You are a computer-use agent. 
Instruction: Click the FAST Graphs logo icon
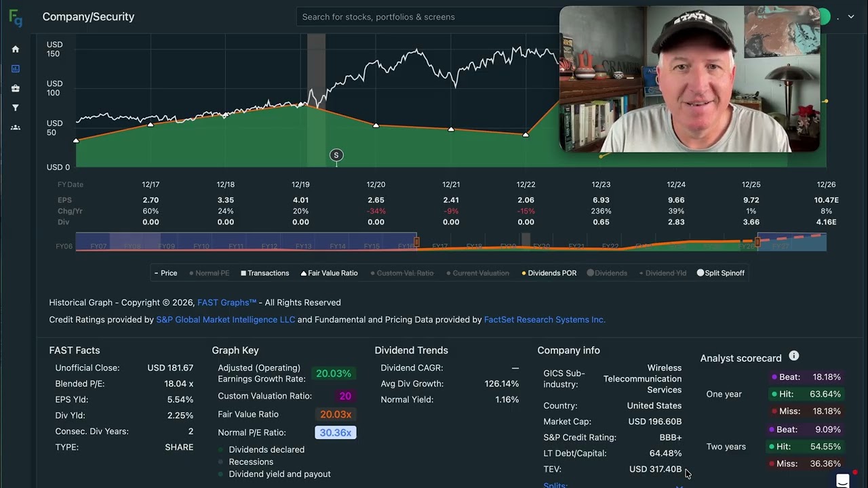(x=16, y=18)
